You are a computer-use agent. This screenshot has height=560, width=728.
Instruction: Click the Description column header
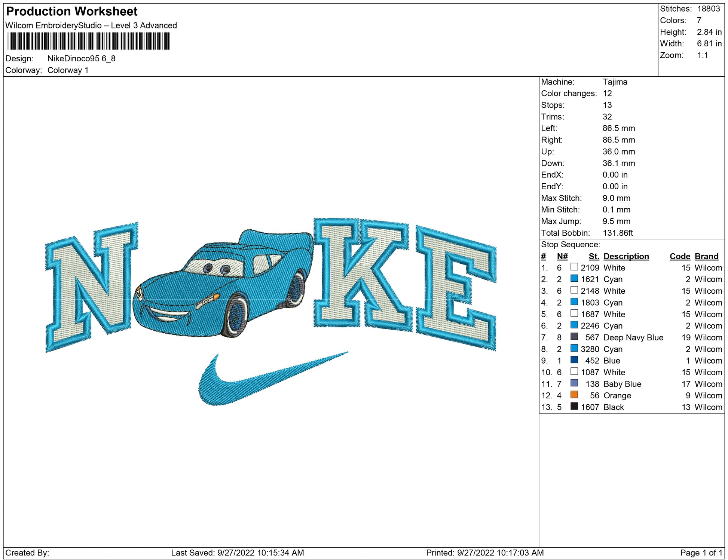[626, 256]
